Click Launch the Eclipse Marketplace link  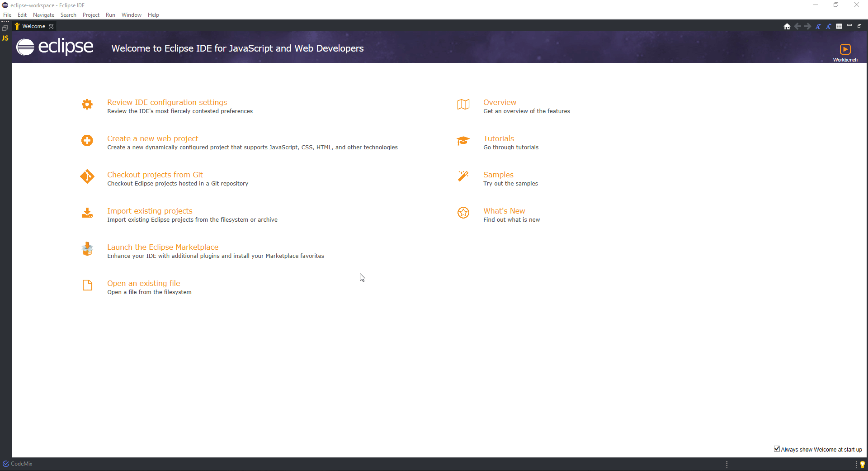[163, 247]
